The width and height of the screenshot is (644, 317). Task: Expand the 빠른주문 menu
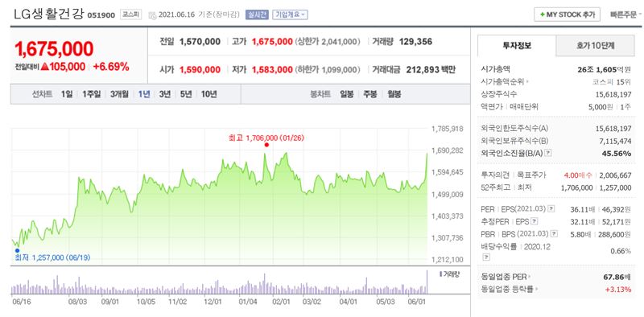tap(626, 14)
